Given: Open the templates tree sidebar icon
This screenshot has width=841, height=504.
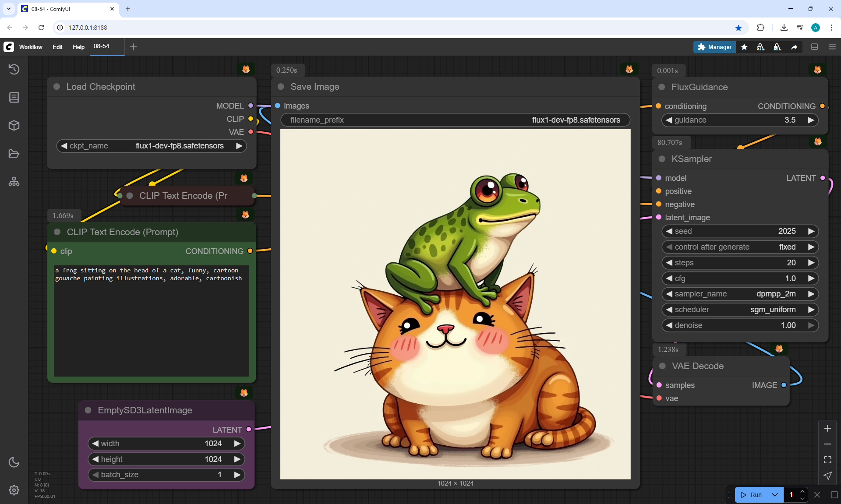Looking at the screenshot, I should click(x=14, y=181).
